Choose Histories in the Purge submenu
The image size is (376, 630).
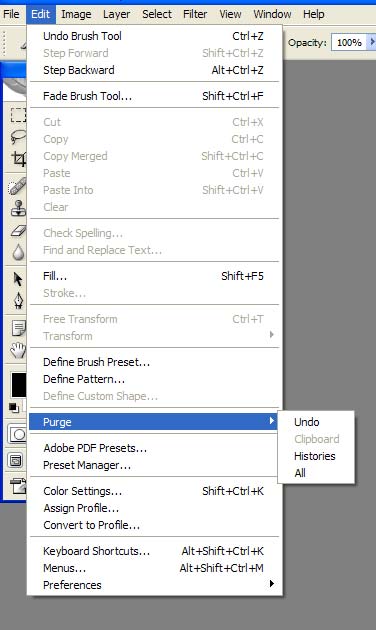tap(315, 456)
